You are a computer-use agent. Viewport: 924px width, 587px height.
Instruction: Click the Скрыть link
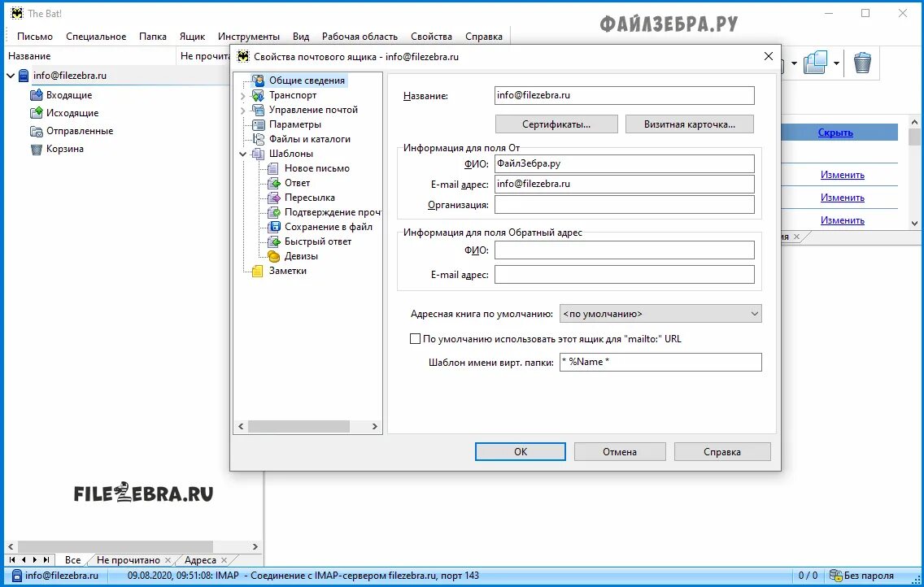click(x=835, y=133)
